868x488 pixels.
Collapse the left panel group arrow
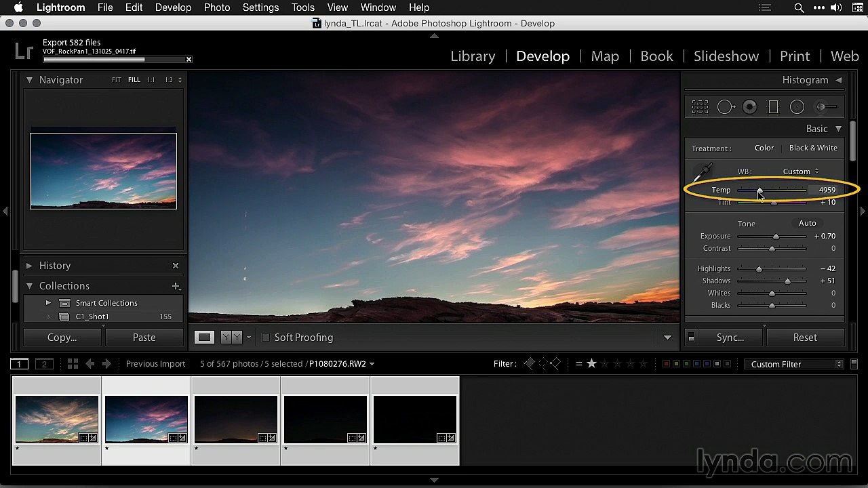tap(5, 211)
